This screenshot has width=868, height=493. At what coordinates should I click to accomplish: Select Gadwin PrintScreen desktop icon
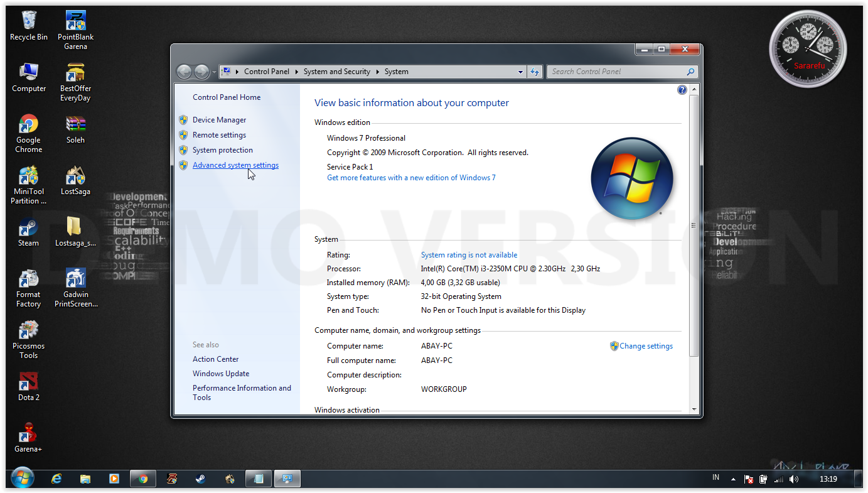(x=76, y=288)
